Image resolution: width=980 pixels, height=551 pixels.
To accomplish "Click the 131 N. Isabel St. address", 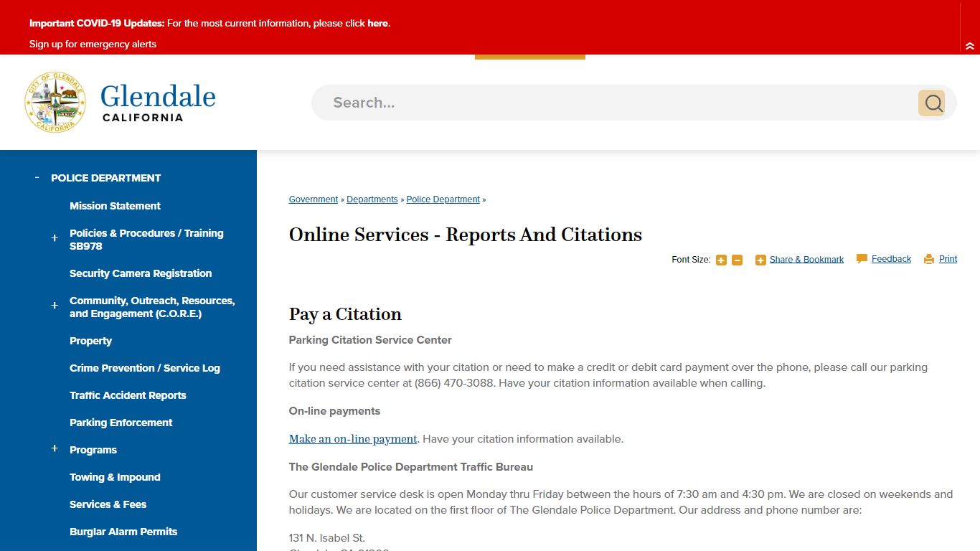I will [327, 538].
